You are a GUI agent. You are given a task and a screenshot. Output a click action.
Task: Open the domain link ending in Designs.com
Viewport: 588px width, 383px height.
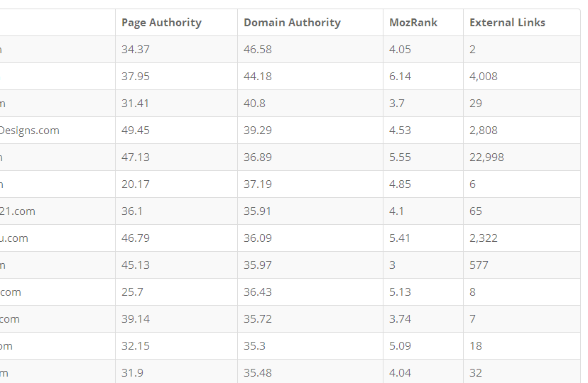pos(30,131)
